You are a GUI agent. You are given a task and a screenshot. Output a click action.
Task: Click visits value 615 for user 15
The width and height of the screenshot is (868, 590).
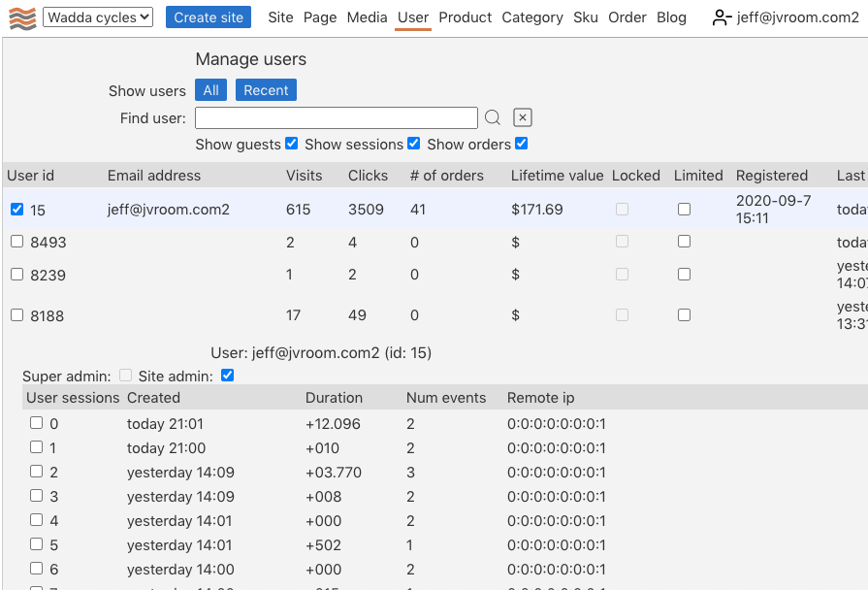[299, 210]
